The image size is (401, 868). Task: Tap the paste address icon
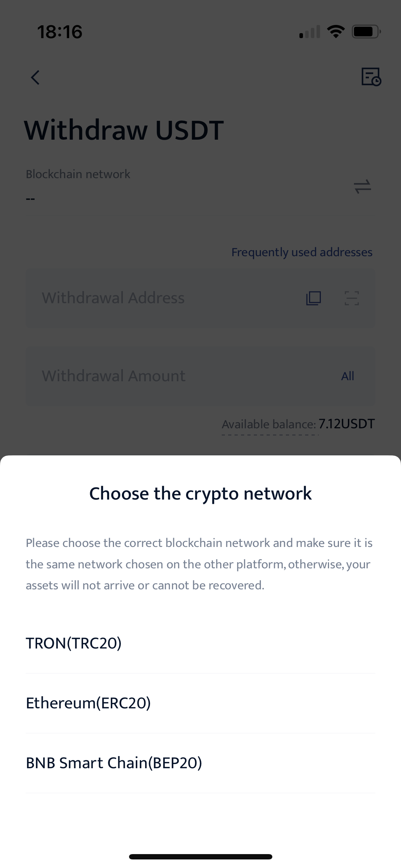coord(314,298)
